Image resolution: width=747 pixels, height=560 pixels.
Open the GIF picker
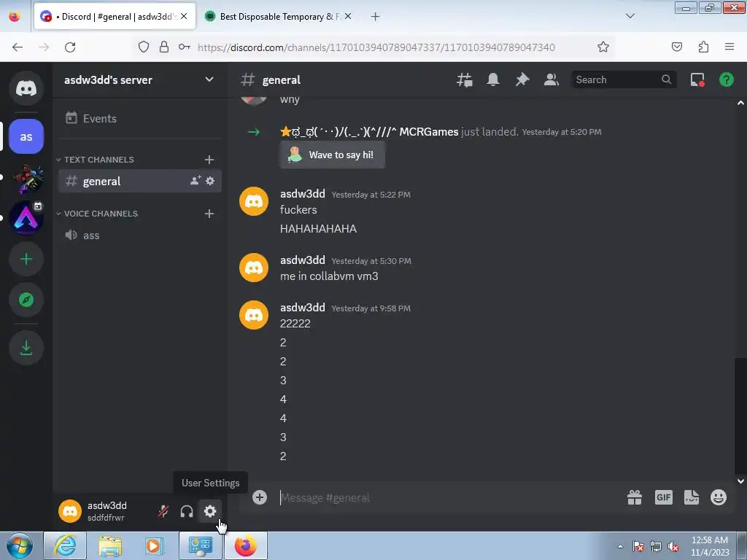pos(664,497)
